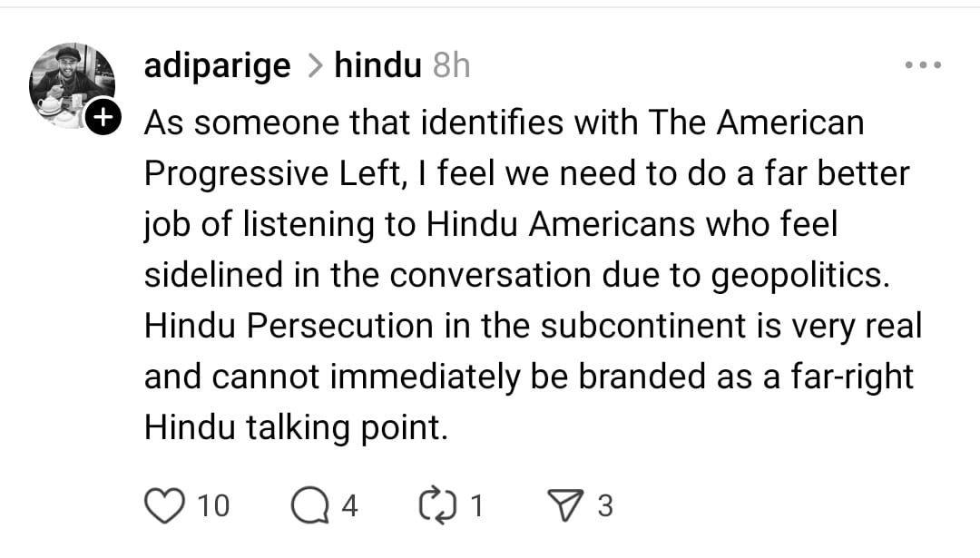The width and height of the screenshot is (980, 558).
Task: Open the three-dot more options menu
Action: [x=924, y=66]
